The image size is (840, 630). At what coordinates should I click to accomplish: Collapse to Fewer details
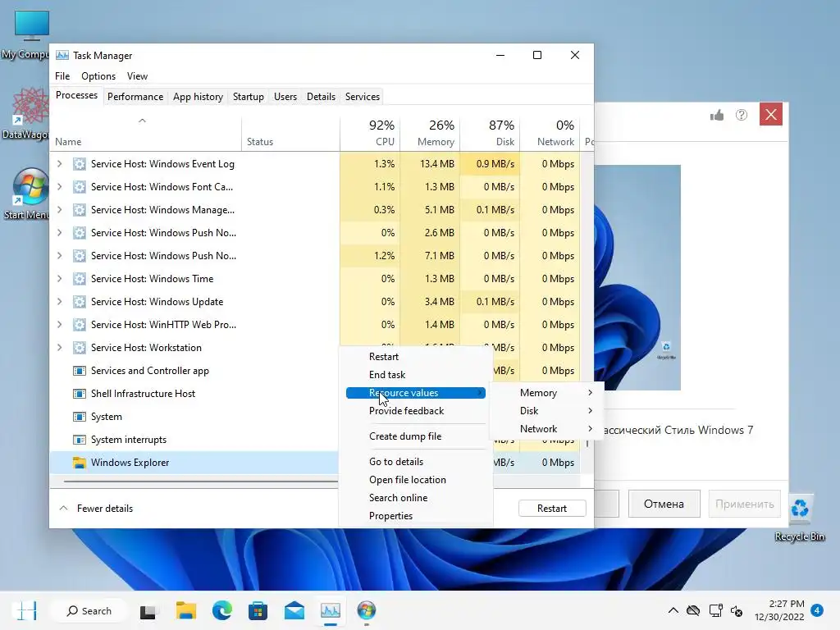click(96, 509)
